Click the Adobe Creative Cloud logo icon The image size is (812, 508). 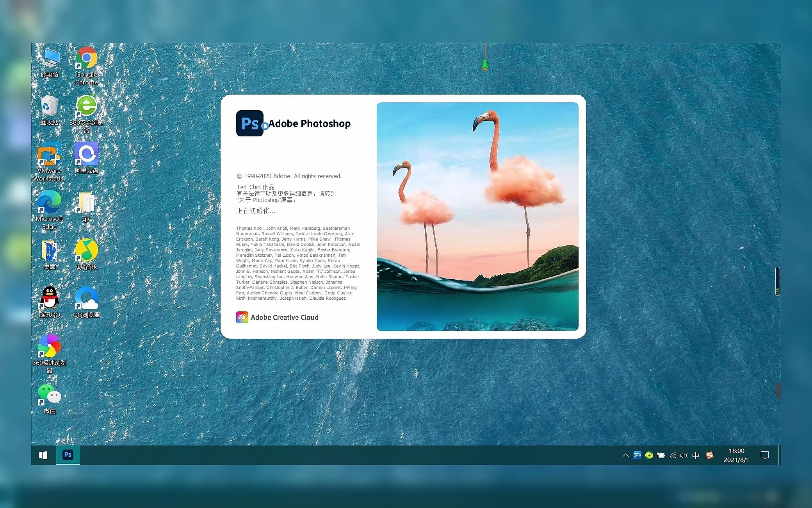[242, 317]
